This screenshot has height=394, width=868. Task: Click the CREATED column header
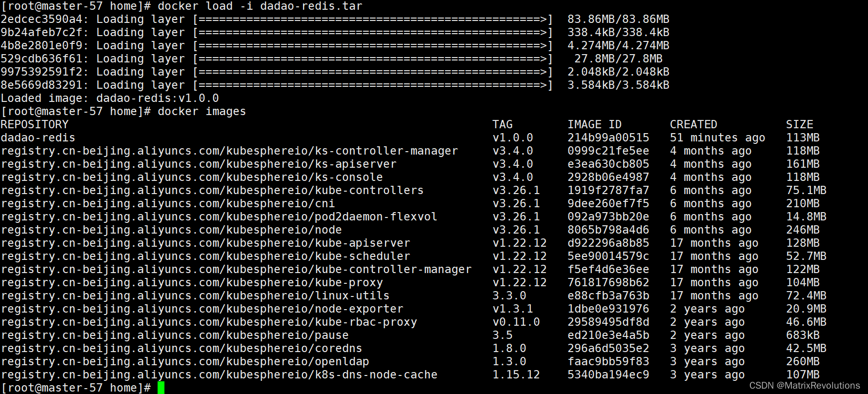coord(693,125)
